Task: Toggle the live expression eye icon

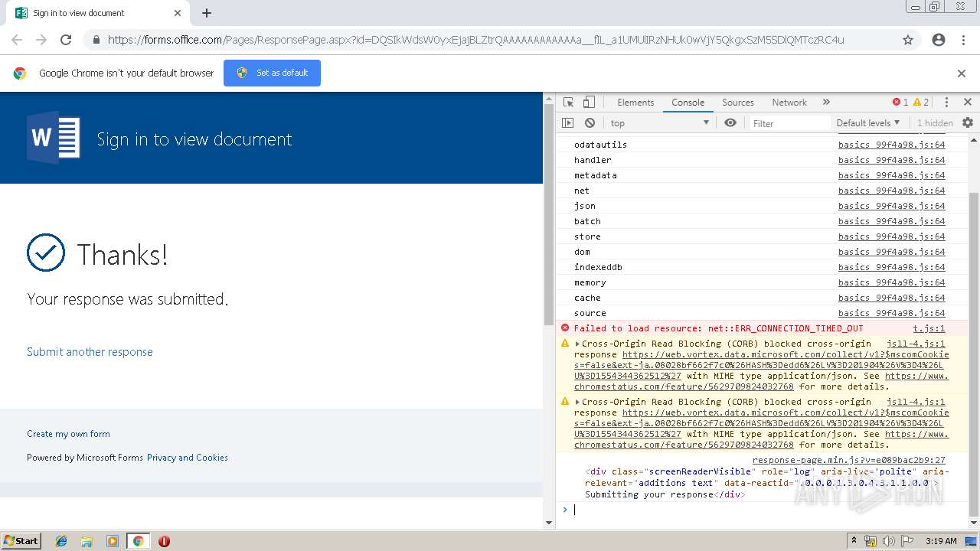Action: coord(730,122)
